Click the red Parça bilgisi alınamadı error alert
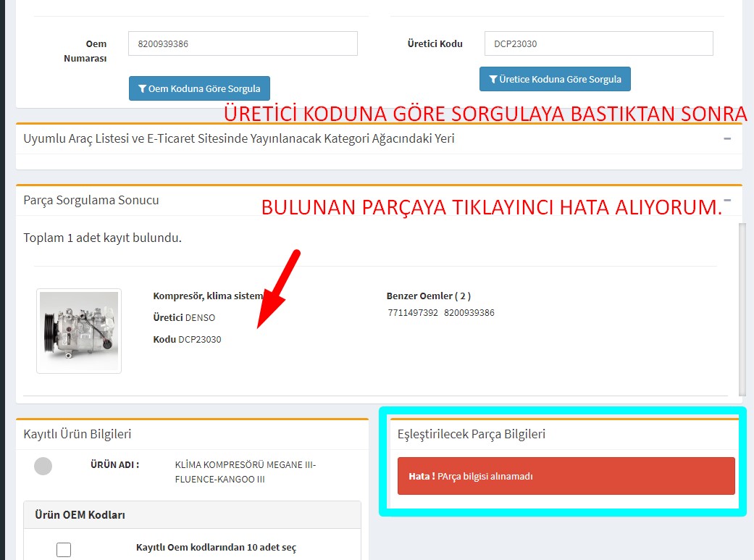Viewport: 754px width, 560px height. pos(566,476)
